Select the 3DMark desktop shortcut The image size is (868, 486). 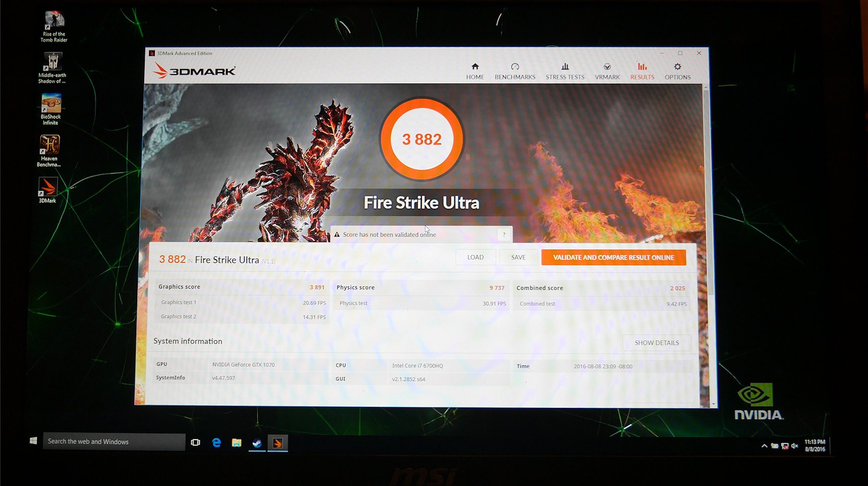coord(48,190)
